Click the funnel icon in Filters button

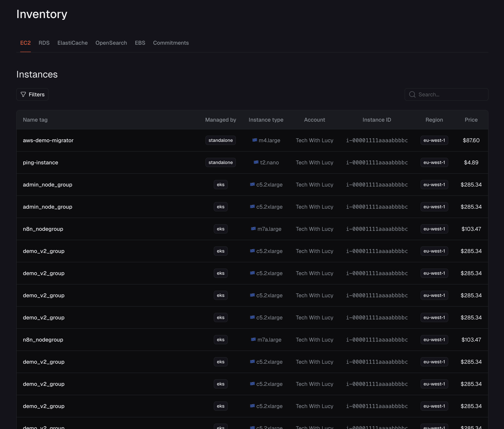(x=23, y=94)
